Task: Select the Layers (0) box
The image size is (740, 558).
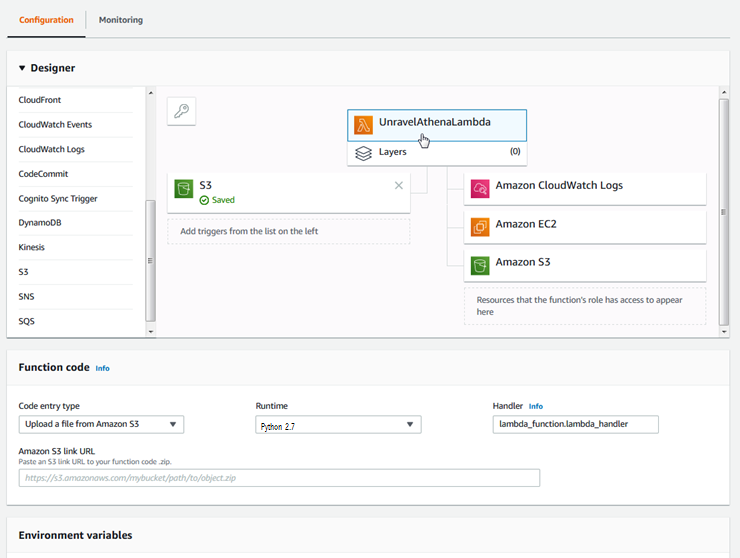Action: [437, 153]
